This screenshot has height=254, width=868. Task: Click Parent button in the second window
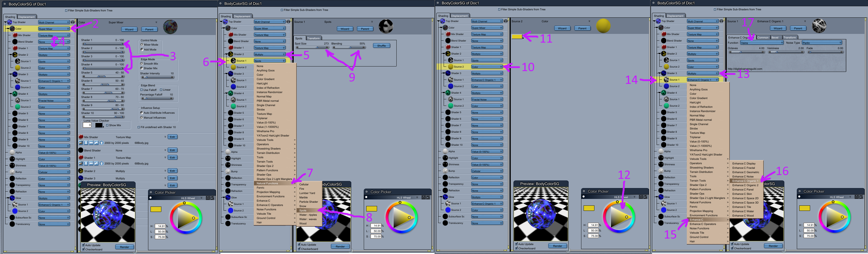coord(365,29)
